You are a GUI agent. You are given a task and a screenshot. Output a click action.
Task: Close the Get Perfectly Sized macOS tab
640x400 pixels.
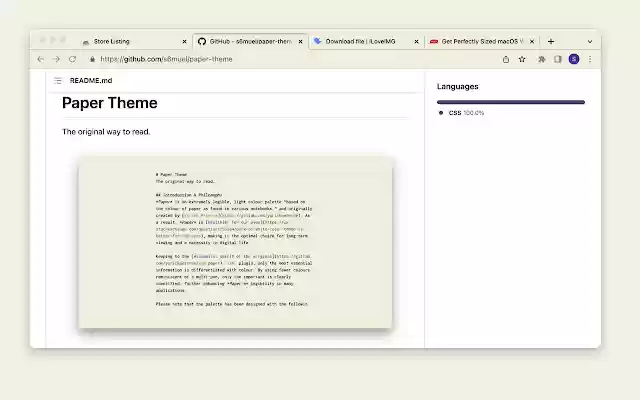tap(532, 41)
